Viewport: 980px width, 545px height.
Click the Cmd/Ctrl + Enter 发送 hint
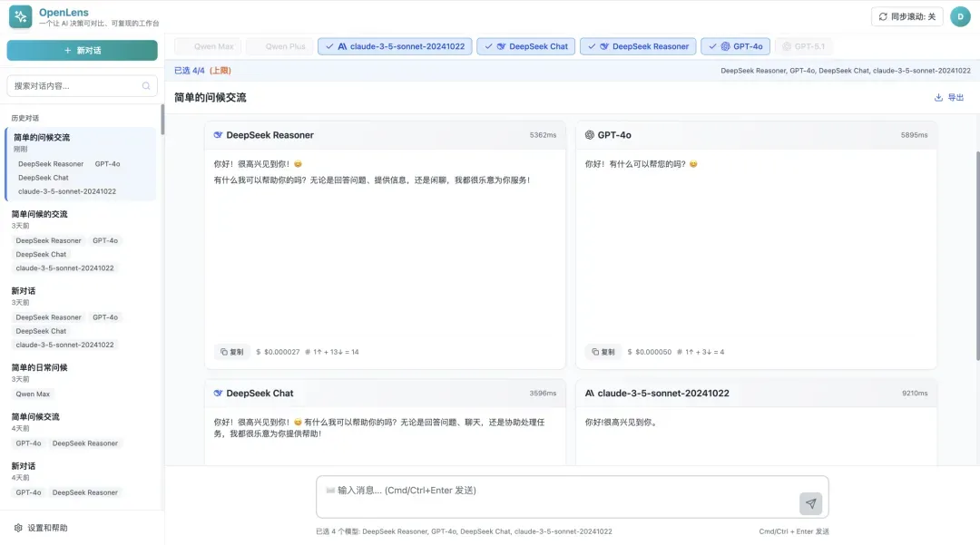click(794, 532)
